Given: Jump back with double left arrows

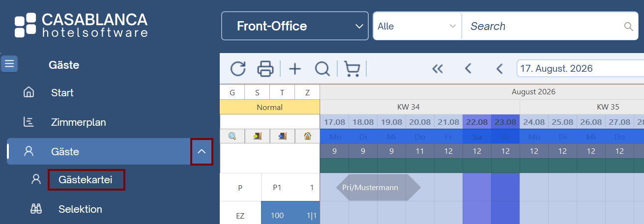Looking at the screenshot, I should coord(438,69).
